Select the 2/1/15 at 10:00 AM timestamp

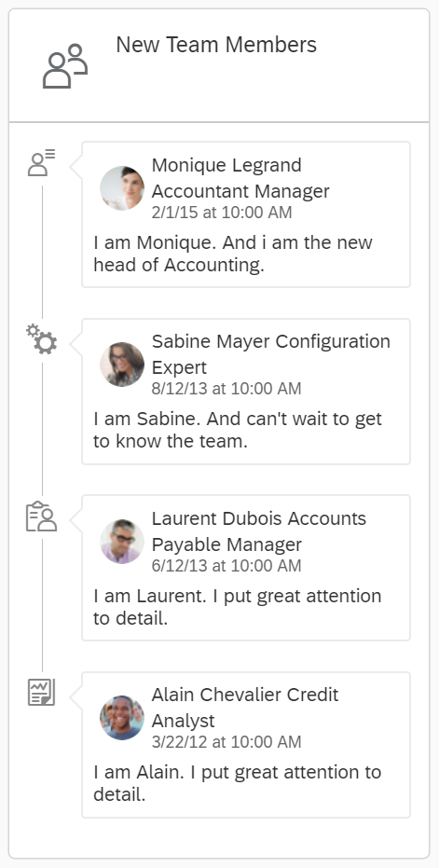[222, 213]
